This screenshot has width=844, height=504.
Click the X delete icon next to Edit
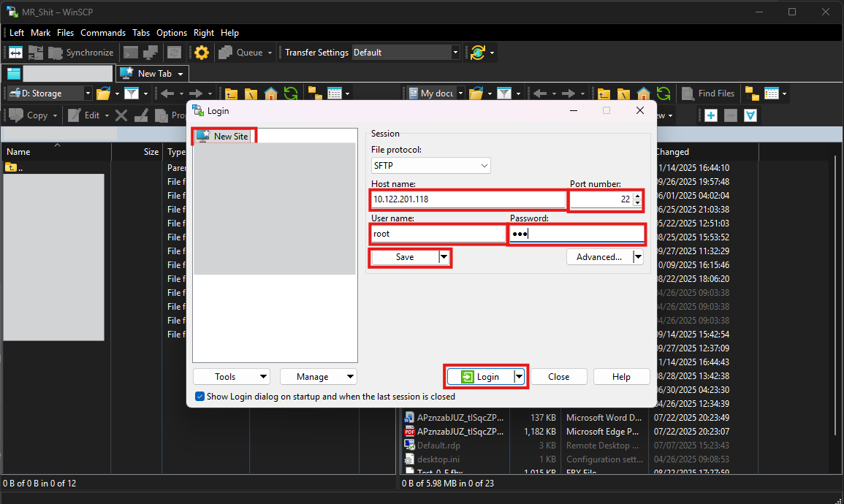[x=121, y=115]
